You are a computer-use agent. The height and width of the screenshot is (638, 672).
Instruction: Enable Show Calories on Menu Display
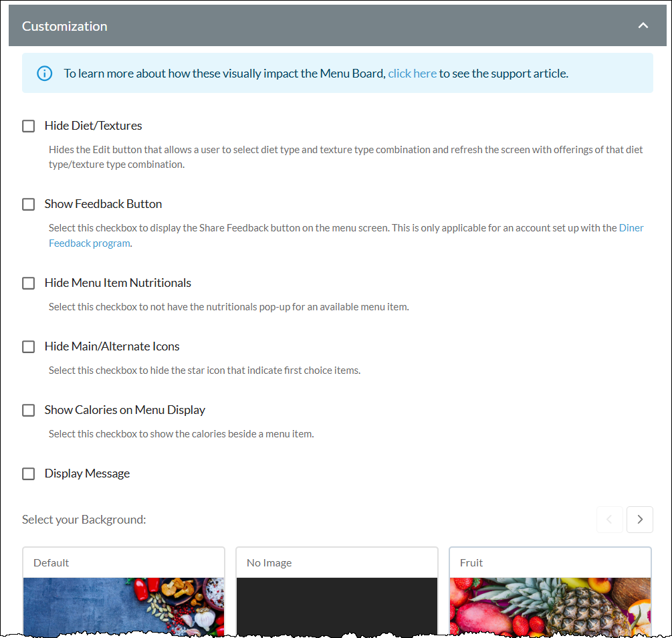pyautogui.click(x=28, y=410)
